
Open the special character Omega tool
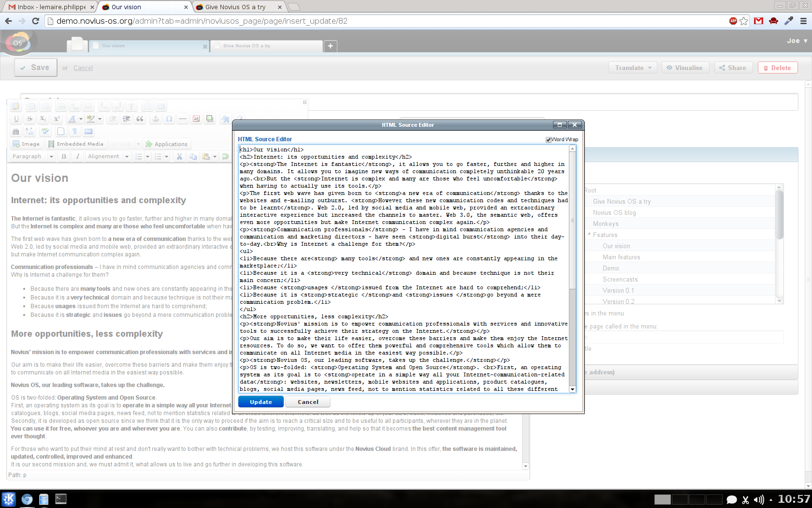click(x=169, y=119)
